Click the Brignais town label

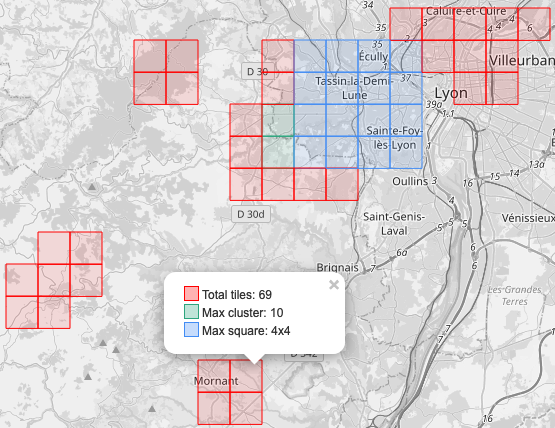337,267
